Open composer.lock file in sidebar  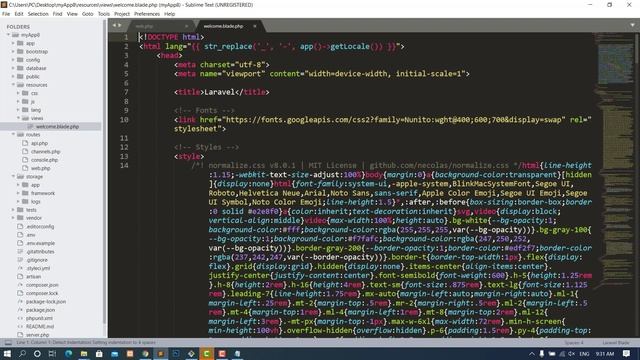[x=42, y=293]
